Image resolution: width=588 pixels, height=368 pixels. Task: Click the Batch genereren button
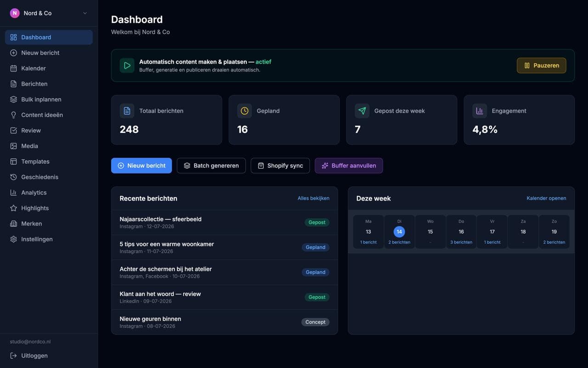[x=211, y=166]
